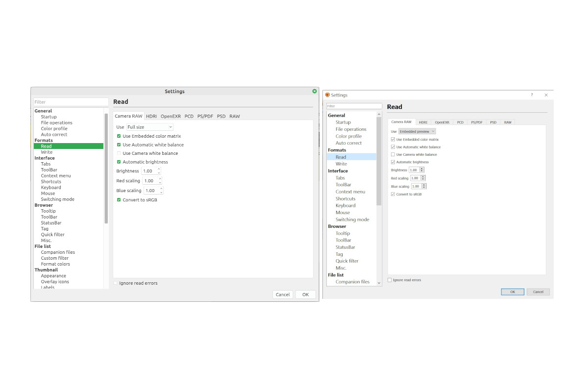Switch to OpenEXR tab in left window
Image resolution: width=588 pixels, height=392 pixels.
pyautogui.click(x=171, y=117)
